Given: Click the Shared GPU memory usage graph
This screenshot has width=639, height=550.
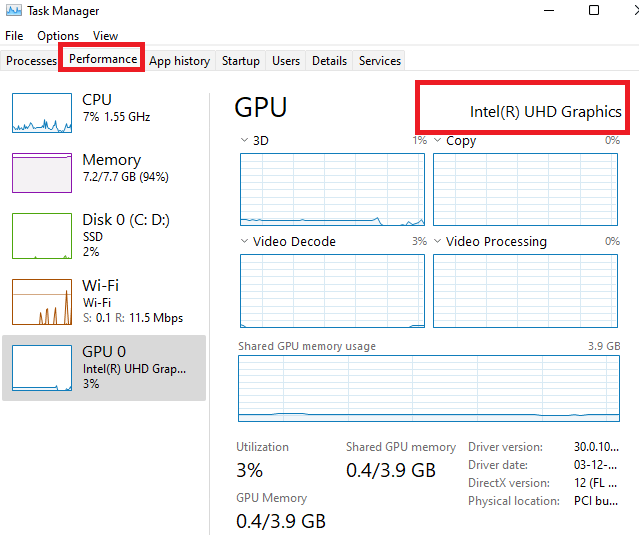Looking at the screenshot, I should point(429,388).
